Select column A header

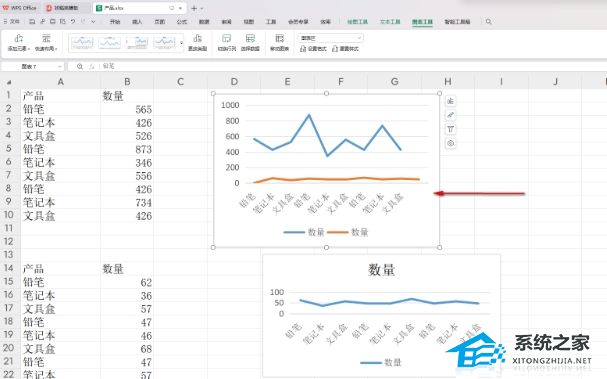[x=60, y=82]
